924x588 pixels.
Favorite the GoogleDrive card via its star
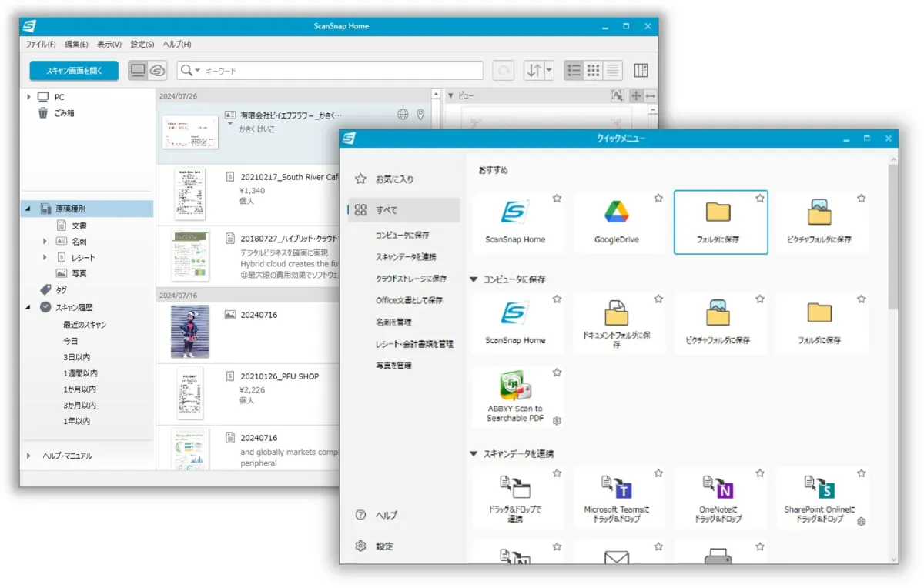(x=658, y=198)
